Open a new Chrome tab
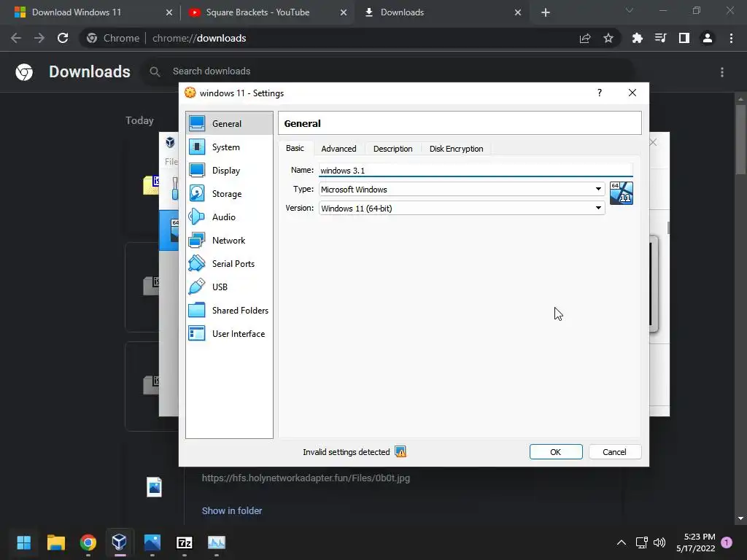 coord(546,12)
